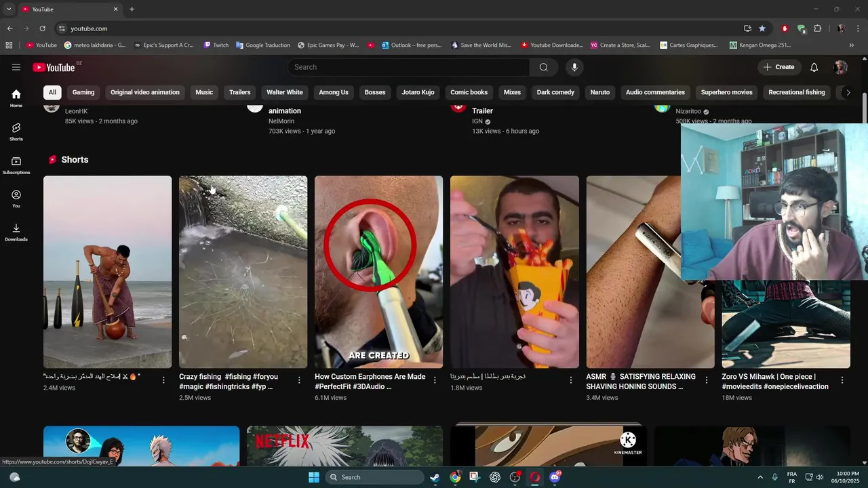868x488 pixels.
Task: Select the Walter White filter chip
Action: (x=285, y=92)
